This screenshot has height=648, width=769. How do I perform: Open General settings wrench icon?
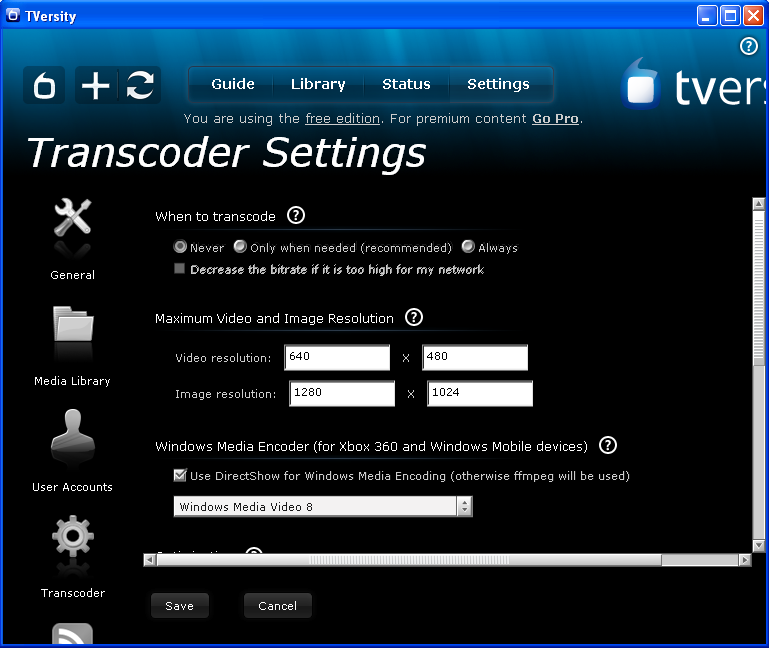(73, 218)
